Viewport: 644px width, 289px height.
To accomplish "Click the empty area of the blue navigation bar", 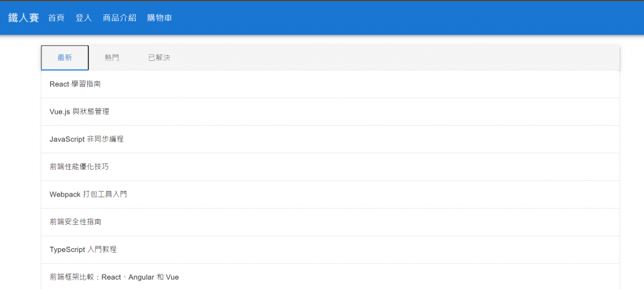I will [x=409, y=18].
